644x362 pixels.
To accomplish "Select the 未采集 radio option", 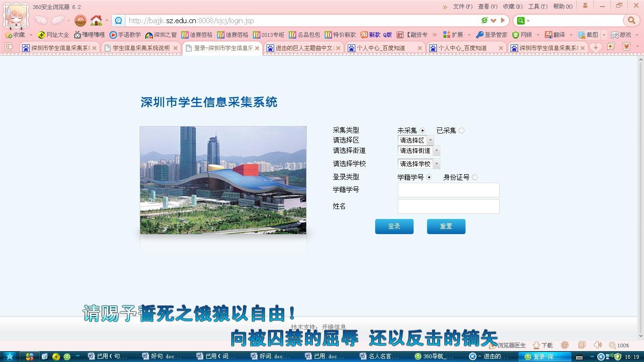I will coord(422,130).
